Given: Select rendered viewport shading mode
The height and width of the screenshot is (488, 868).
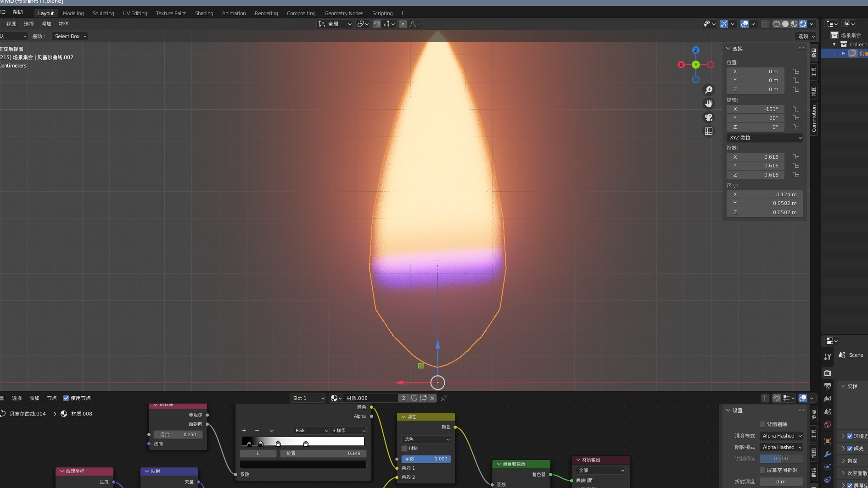Looking at the screenshot, I should coord(803,24).
